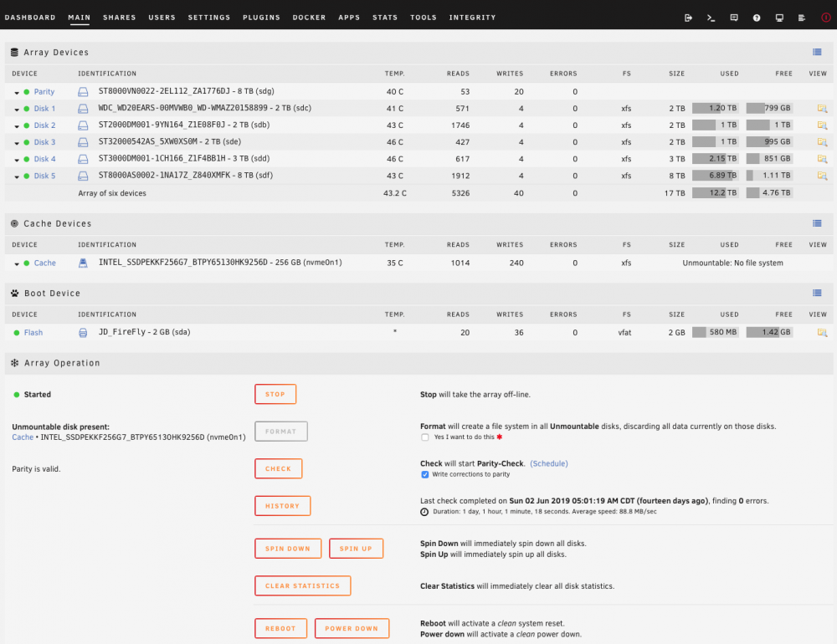Image resolution: width=837 pixels, height=644 pixels.
Task: Browse Disk 3 with its view icon
Action: tap(822, 142)
